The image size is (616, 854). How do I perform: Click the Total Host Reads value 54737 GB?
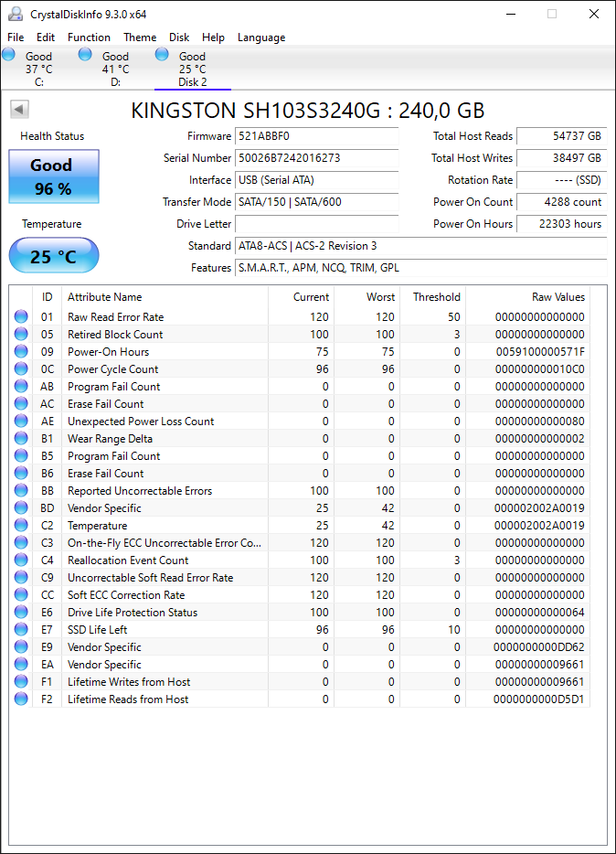pos(561,136)
